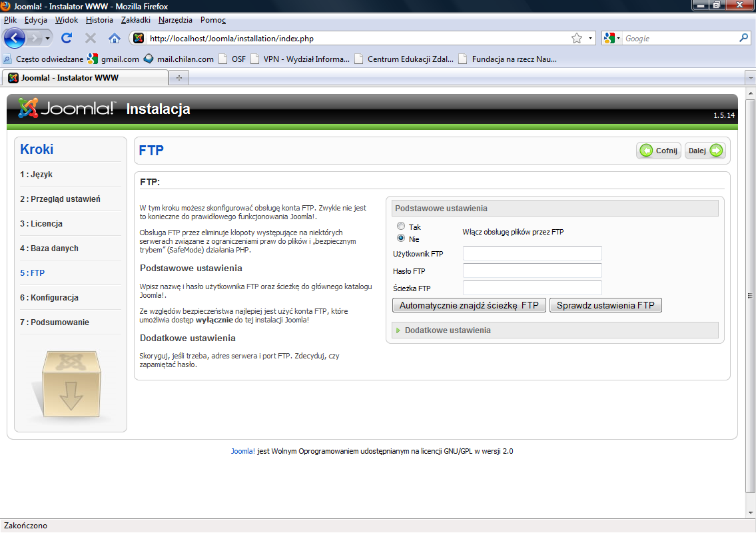Click Automatycznie znajdź ścieżkę FTP button

[469, 305]
